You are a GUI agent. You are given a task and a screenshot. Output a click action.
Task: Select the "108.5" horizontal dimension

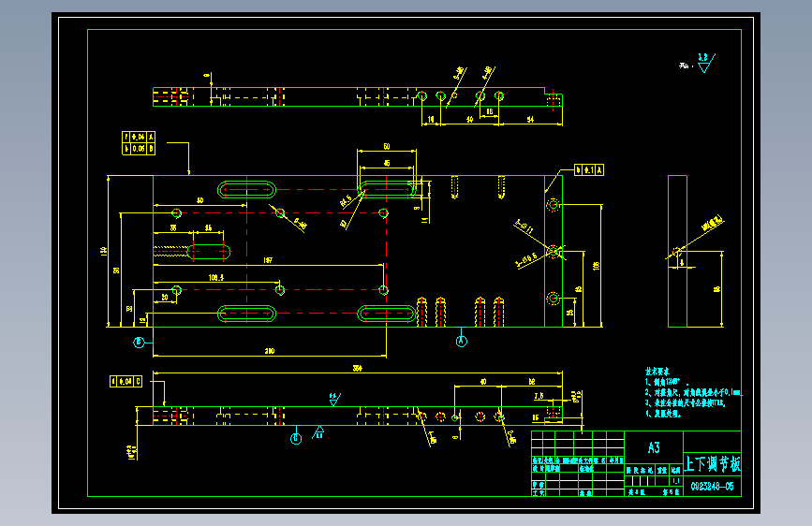pyautogui.click(x=216, y=277)
